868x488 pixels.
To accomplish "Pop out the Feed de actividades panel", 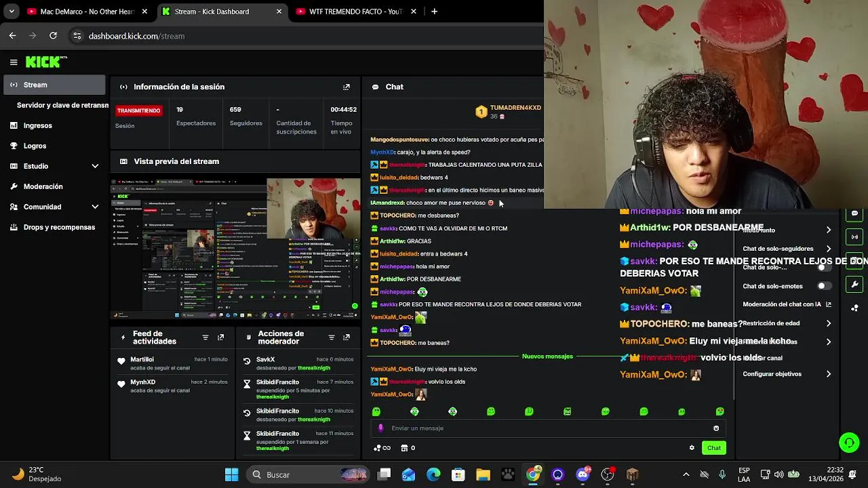I will pos(220,338).
